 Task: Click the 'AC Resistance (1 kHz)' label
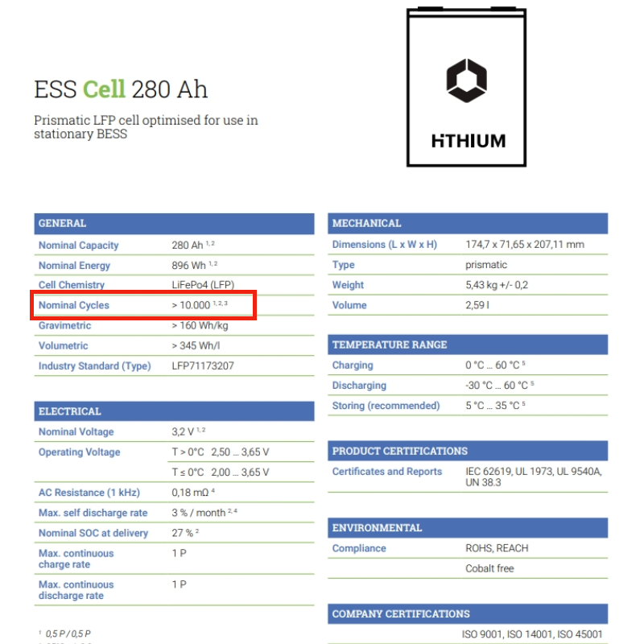[x=89, y=493]
